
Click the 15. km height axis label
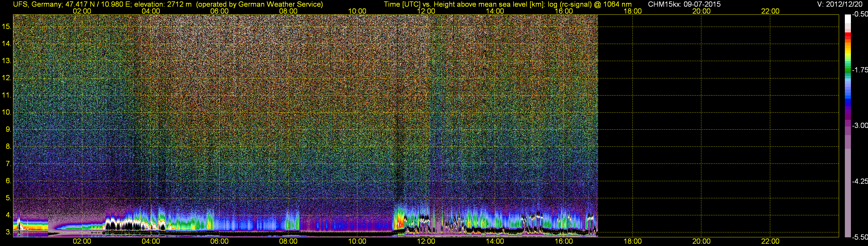click(x=7, y=26)
